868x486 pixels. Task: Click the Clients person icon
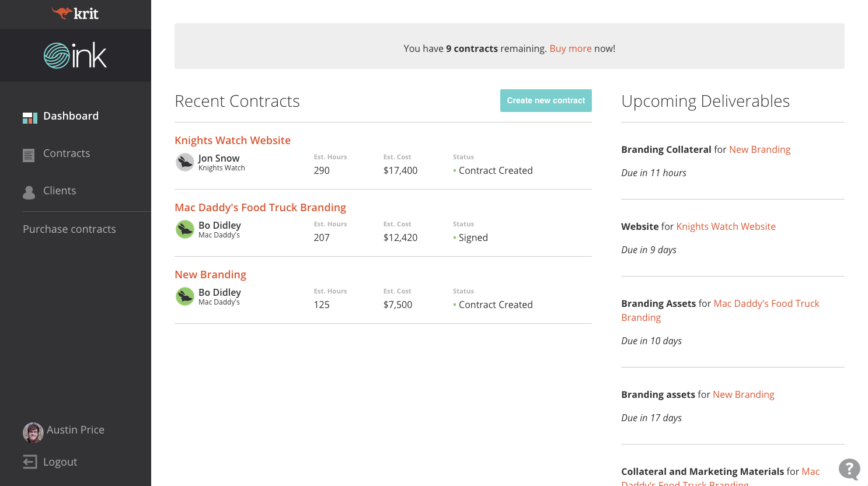29,193
